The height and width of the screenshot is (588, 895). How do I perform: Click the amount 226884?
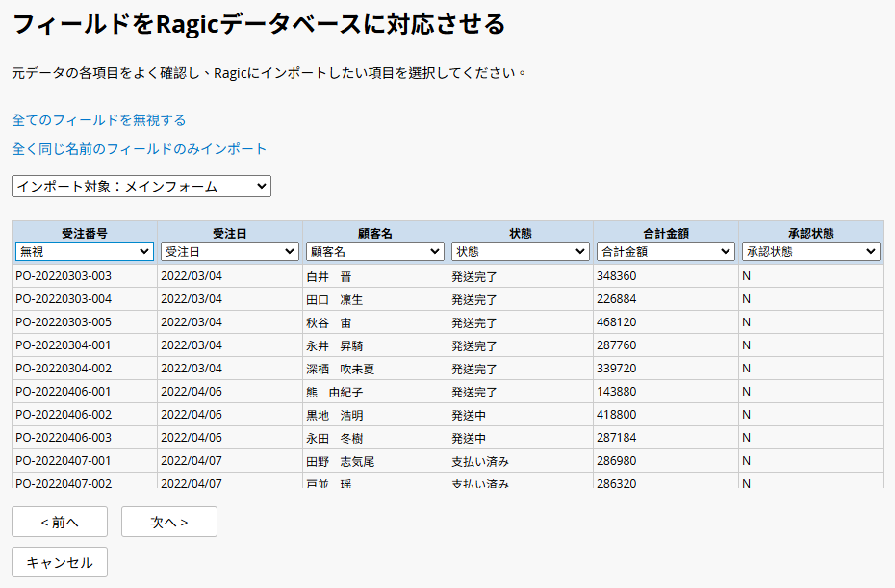click(x=617, y=299)
